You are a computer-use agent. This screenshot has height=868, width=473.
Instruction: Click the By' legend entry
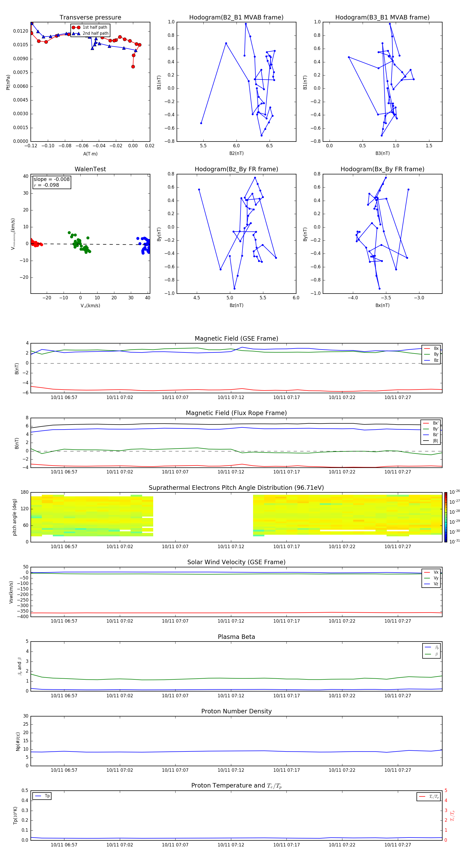(x=431, y=429)
